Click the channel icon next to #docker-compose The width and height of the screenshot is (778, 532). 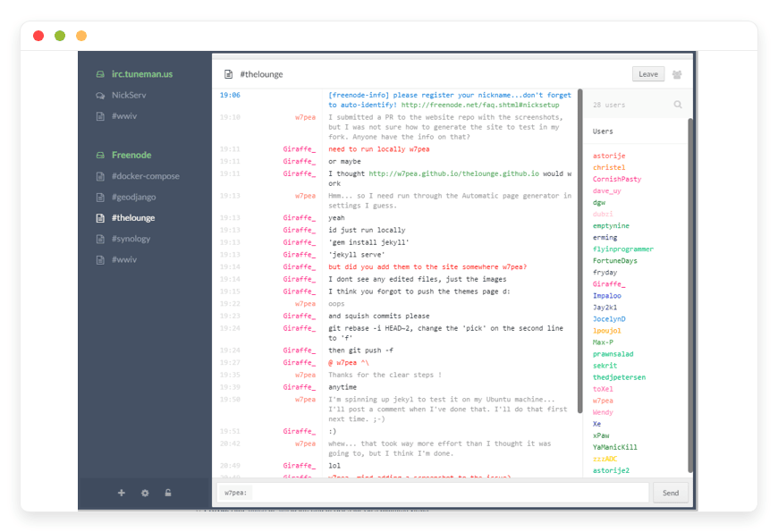(100, 176)
